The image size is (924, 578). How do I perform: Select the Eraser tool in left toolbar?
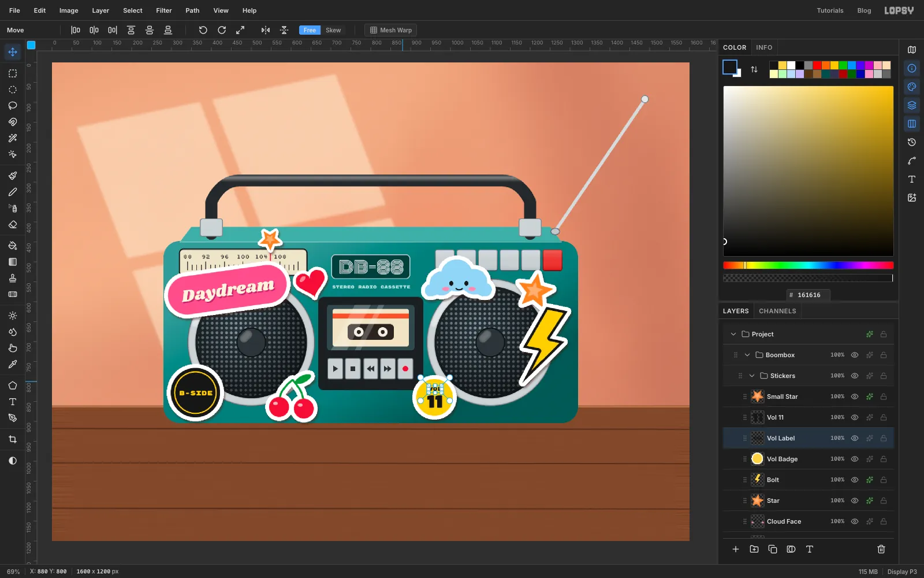(13, 224)
